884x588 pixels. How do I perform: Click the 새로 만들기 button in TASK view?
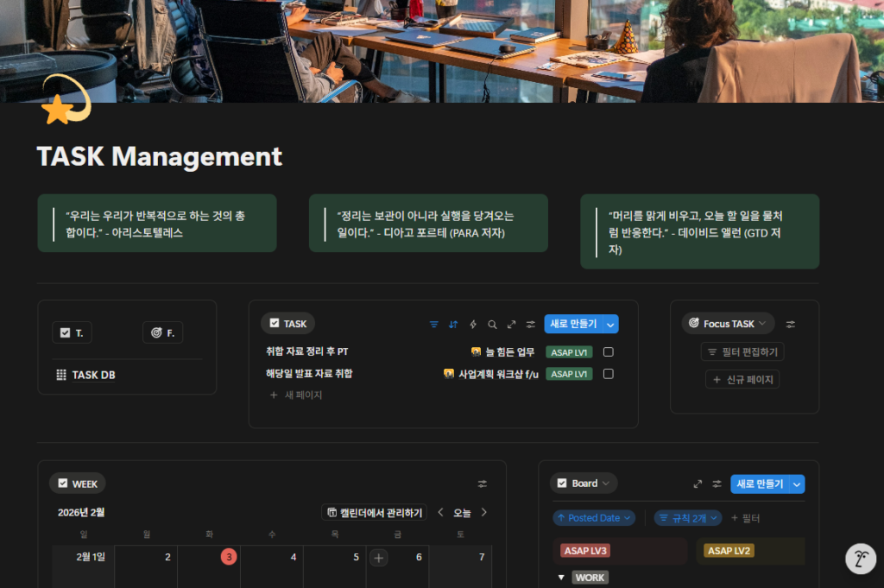click(572, 324)
